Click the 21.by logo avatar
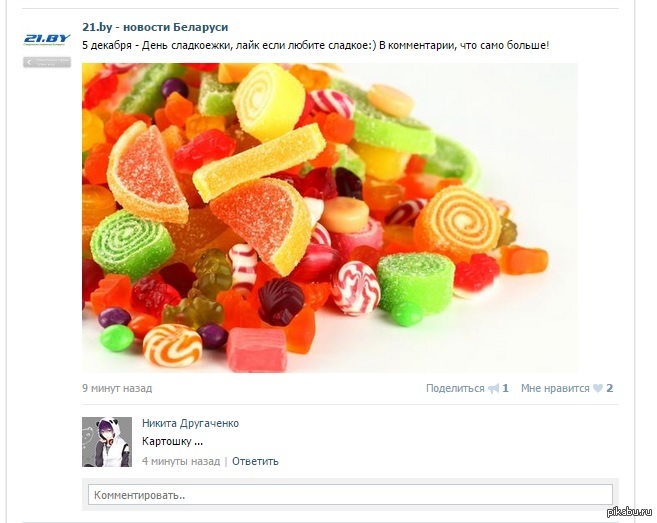 pyautogui.click(x=47, y=40)
